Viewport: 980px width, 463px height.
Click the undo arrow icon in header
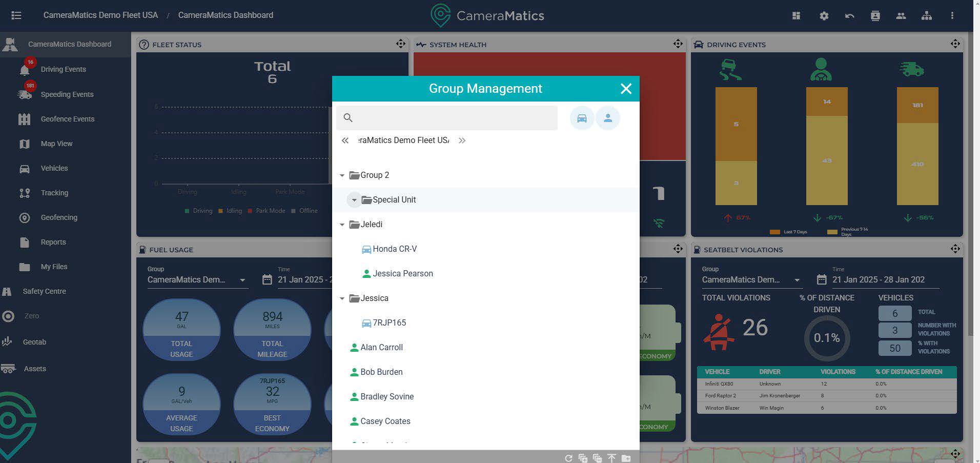pyautogui.click(x=849, y=16)
